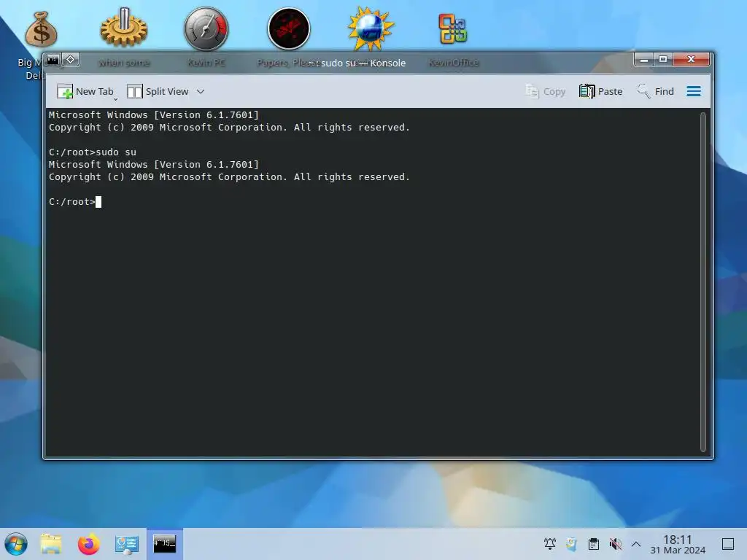Viewport: 747px width, 560px height.
Task: Open the money bag desktop icon
Action: point(42,30)
